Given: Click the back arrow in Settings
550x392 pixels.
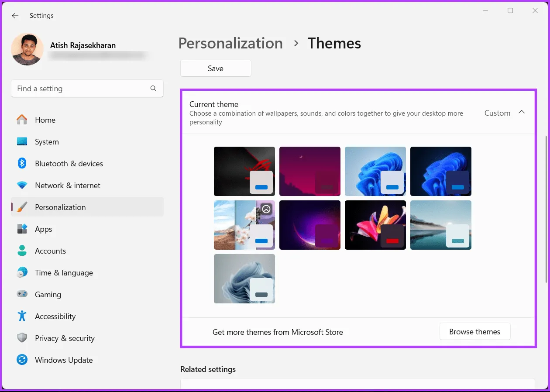Looking at the screenshot, I should (x=15, y=16).
